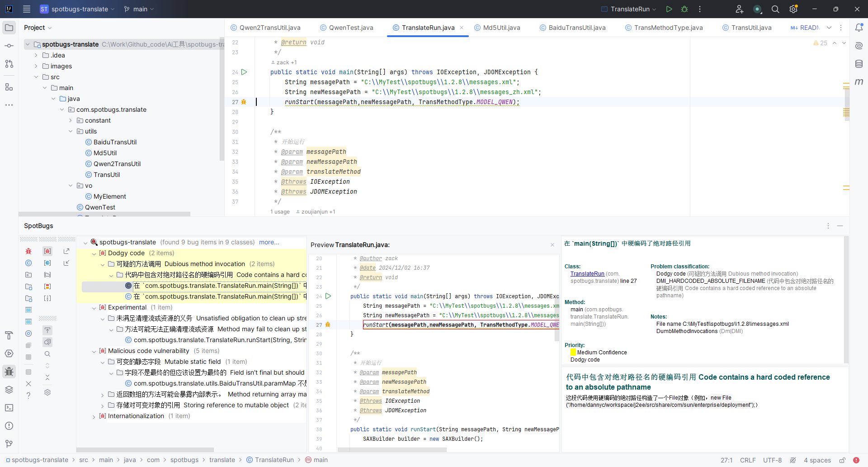This screenshot has height=467, width=868.
Task: Toggle SpotBugs code preview panel button
Action: click(x=47, y=342)
